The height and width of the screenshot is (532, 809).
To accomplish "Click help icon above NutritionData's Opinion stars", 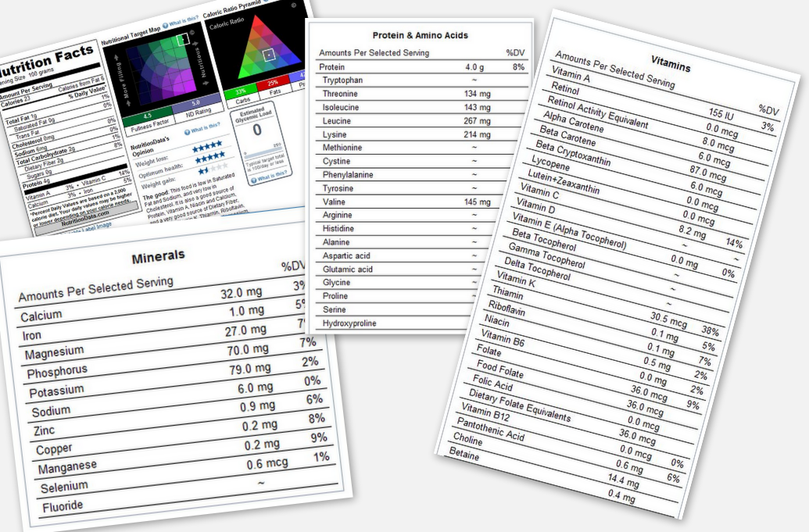I will [x=188, y=132].
